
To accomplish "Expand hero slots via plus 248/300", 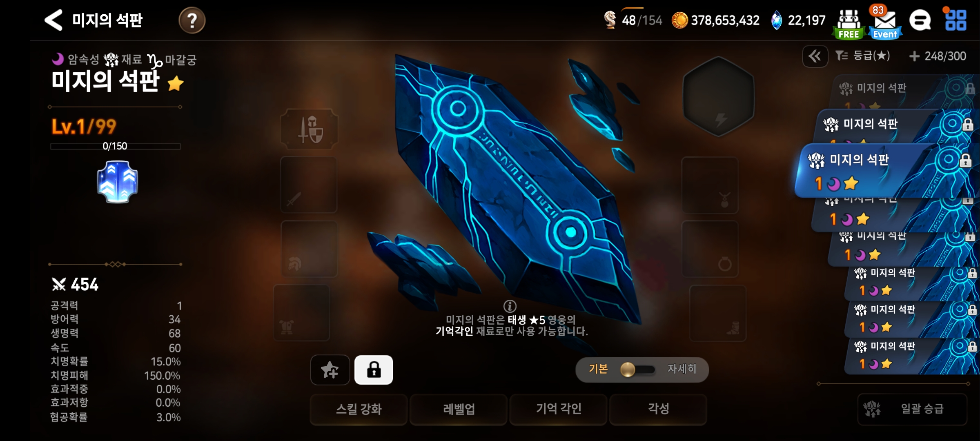I will click(x=938, y=56).
